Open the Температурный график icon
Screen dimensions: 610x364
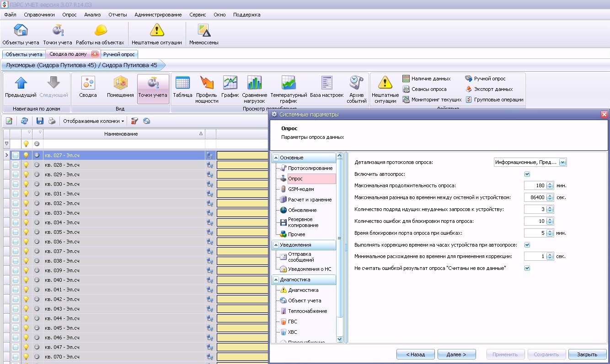(289, 90)
